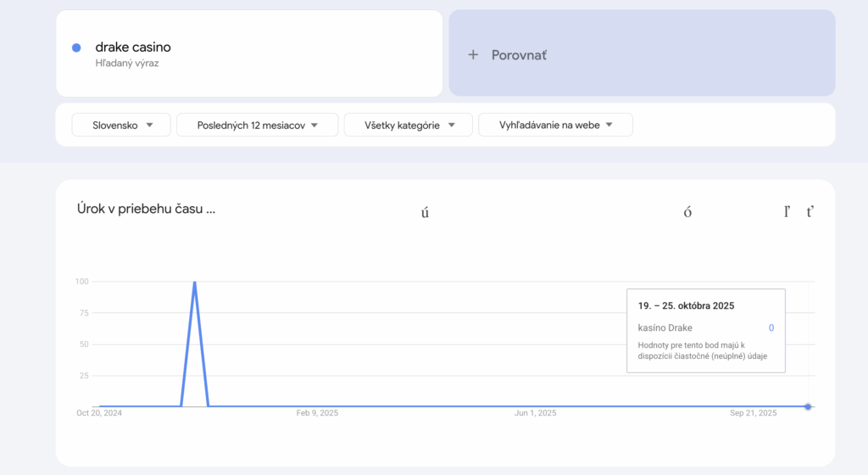The image size is (868, 475).
Task: Click the tooltip date 19. – 25. októbra 2025
Action: 686,305
